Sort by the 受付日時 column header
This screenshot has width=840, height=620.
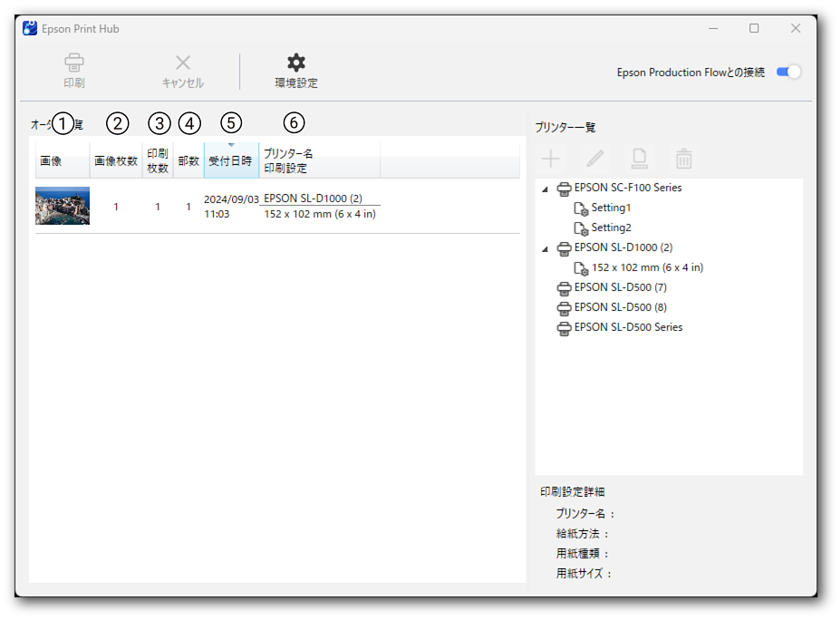click(230, 161)
